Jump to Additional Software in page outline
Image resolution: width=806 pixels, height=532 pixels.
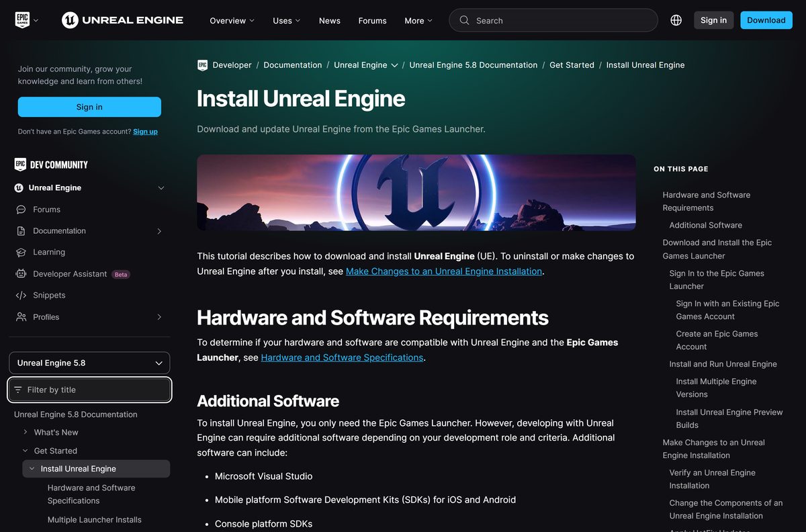705,225
